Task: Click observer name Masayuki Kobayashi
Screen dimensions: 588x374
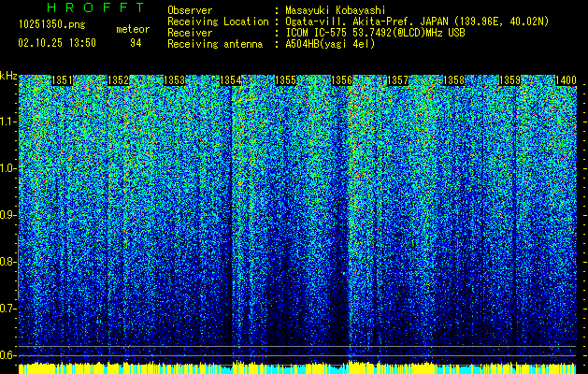Action: [x=336, y=10]
